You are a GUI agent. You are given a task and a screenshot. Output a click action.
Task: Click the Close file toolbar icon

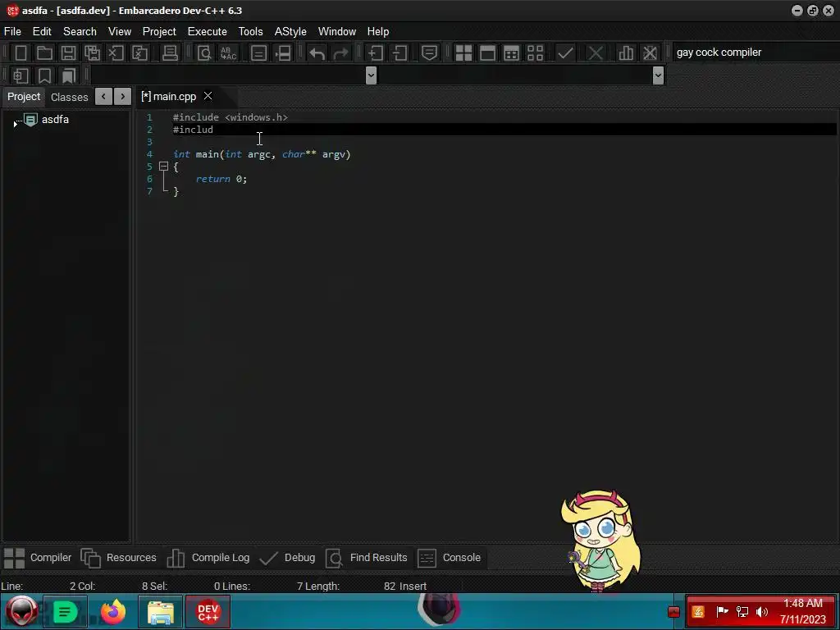116,53
